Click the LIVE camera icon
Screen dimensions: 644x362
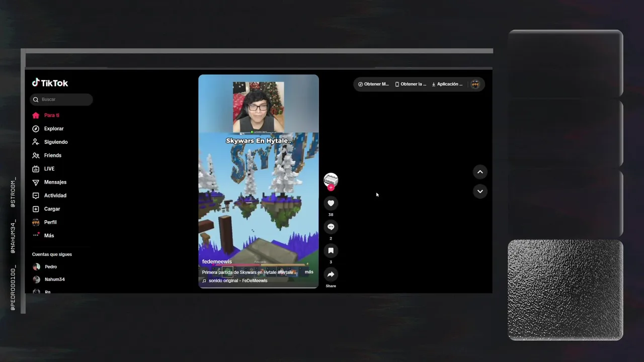(36, 169)
